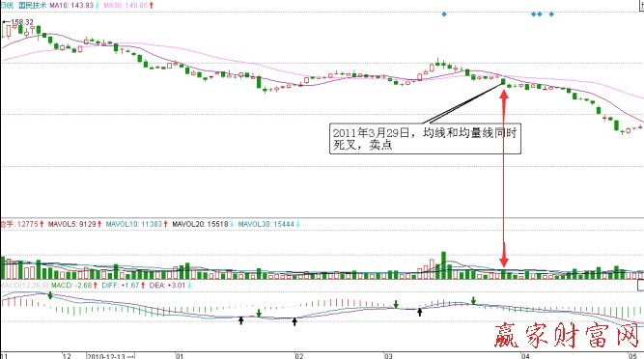Click the MAVOL10 volume indicator label
Viewport: 644px width, 359px height.
click(x=134, y=224)
